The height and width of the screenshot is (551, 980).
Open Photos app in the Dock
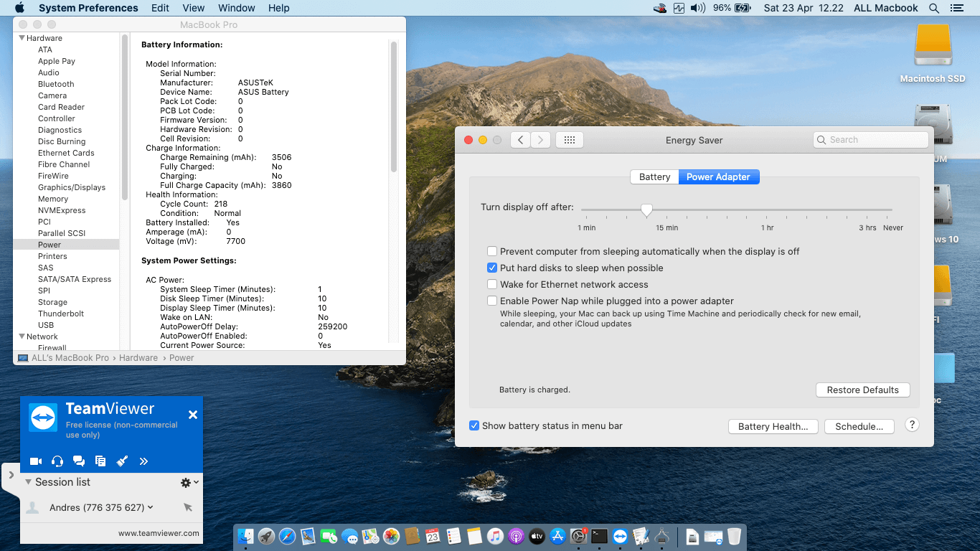coord(391,536)
